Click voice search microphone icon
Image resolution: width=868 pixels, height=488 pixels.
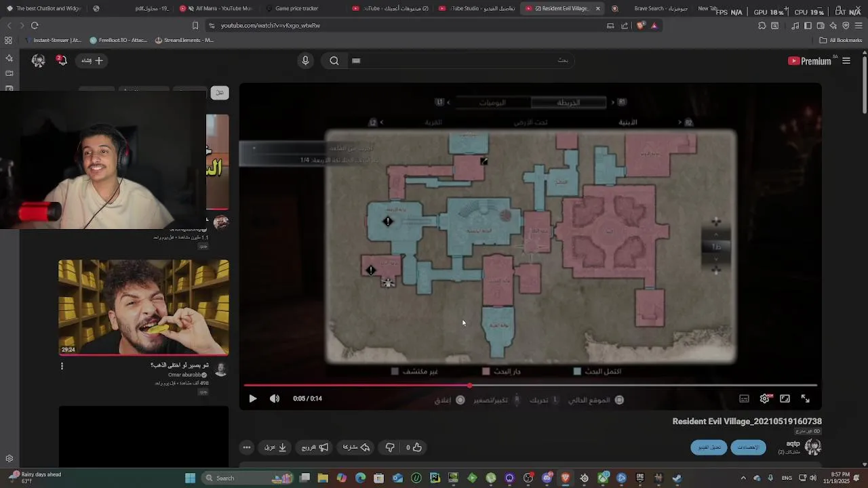pyautogui.click(x=305, y=60)
